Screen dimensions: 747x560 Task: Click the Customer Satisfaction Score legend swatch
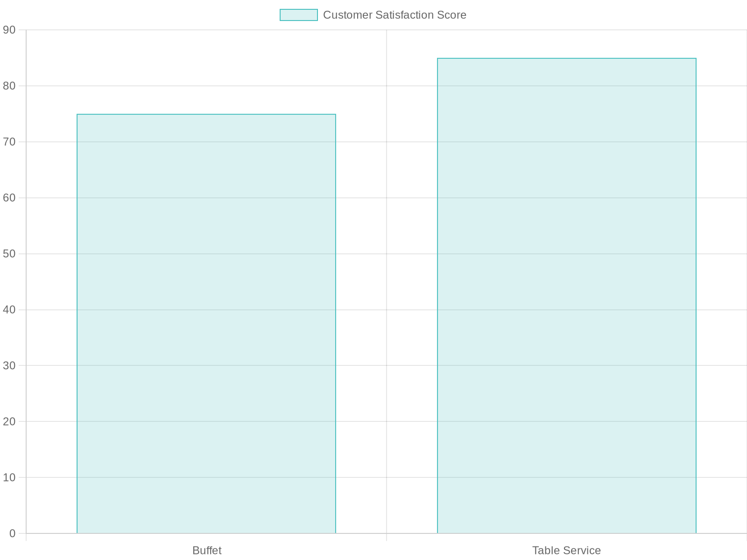pos(299,15)
